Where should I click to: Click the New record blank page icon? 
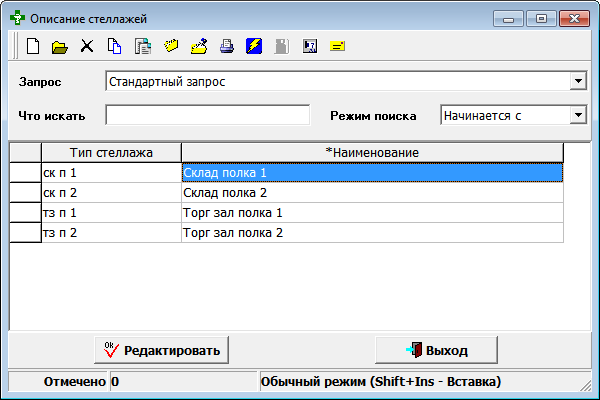[32, 46]
